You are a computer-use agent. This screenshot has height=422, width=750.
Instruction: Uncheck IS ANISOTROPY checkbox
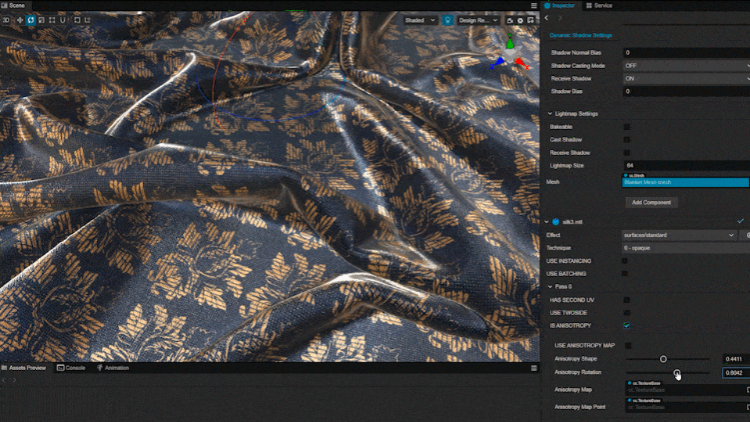point(627,326)
